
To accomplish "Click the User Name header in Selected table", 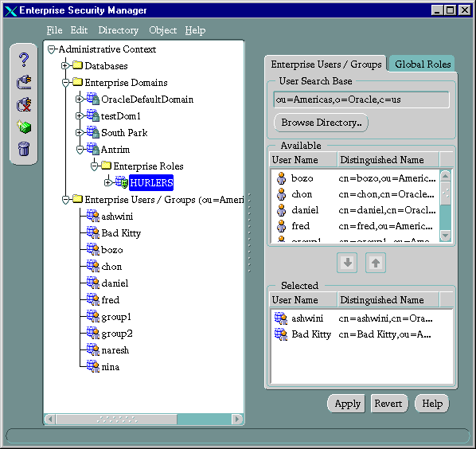I will (x=303, y=300).
